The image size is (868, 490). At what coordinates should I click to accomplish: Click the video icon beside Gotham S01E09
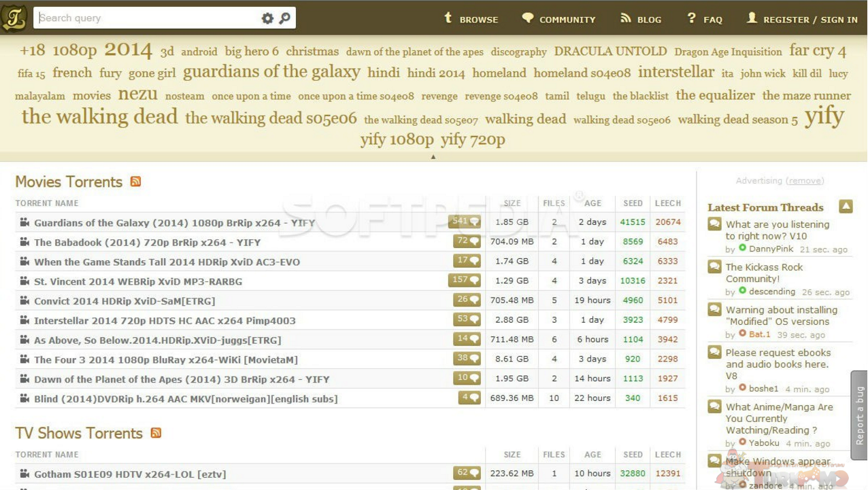(x=24, y=474)
